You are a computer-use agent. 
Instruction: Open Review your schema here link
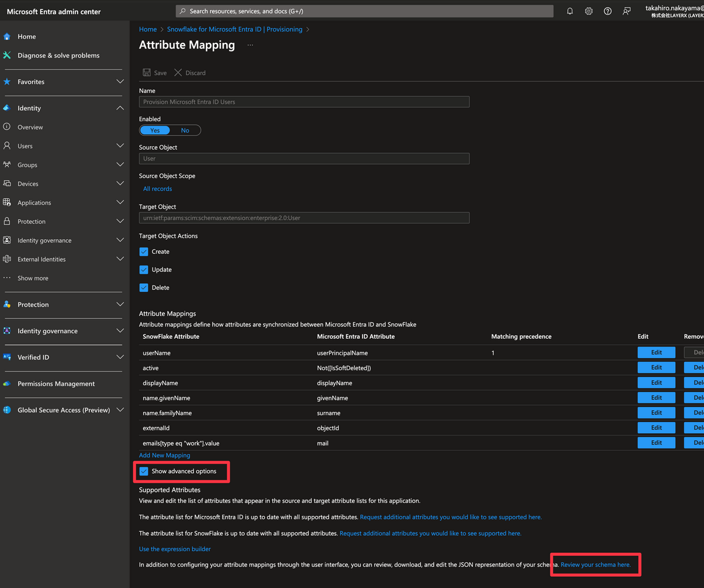click(x=595, y=565)
